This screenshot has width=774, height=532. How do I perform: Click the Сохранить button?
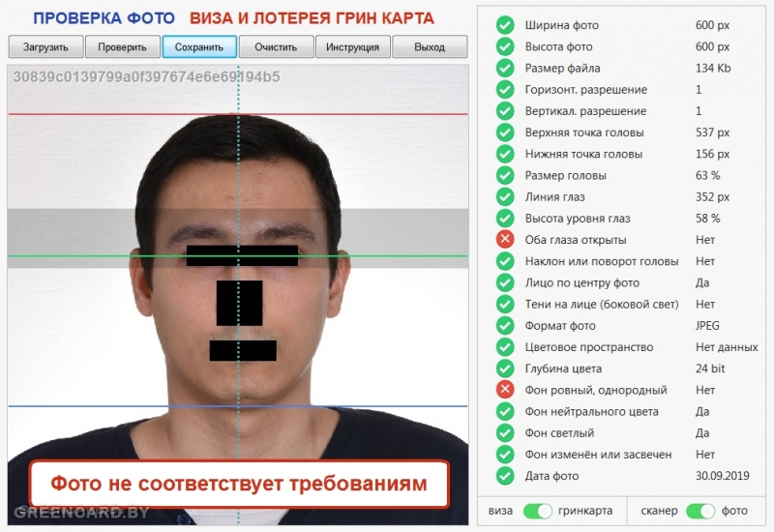(199, 46)
